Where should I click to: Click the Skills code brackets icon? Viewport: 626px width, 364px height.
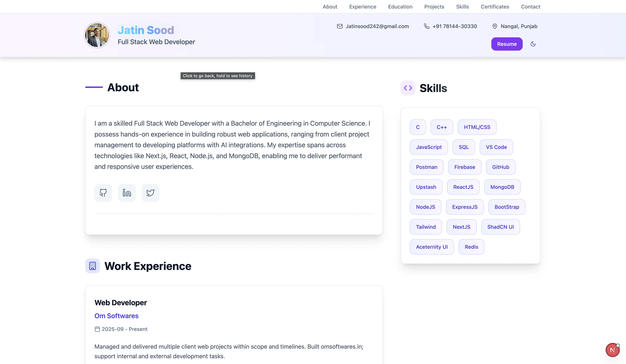click(x=408, y=88)
